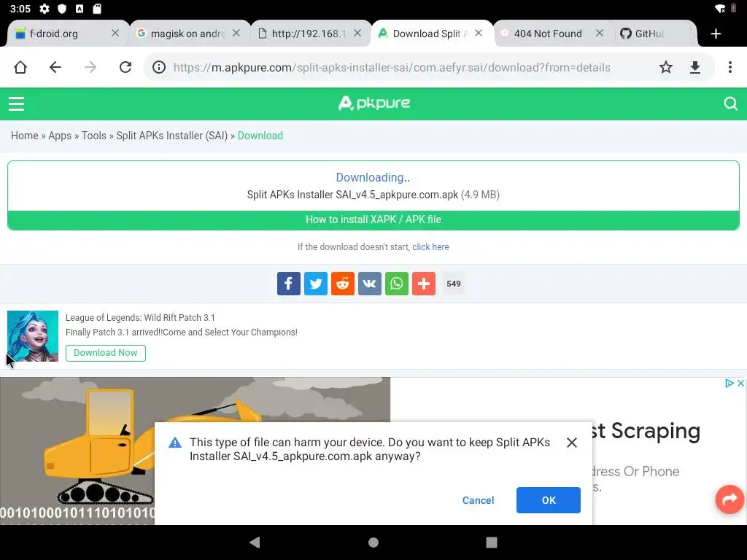The image size is (747, 560).
Task: Cancel the APK download warning
Action: (478, 500)
